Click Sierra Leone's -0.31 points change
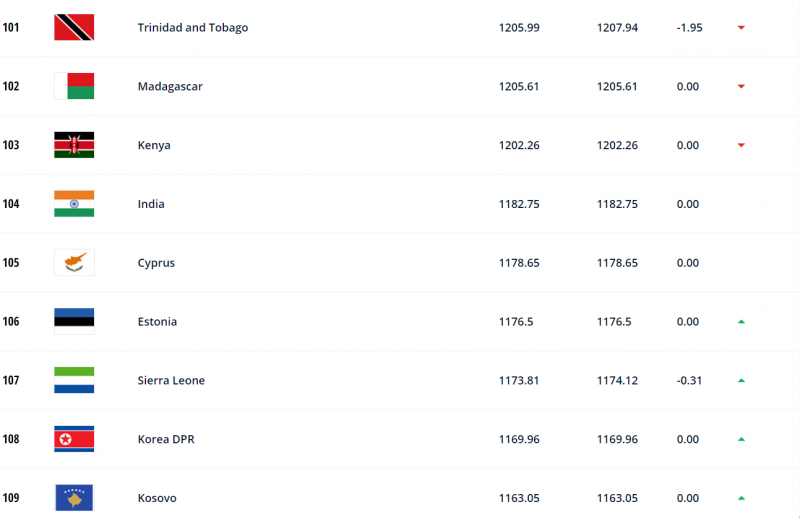 point(689,380)
